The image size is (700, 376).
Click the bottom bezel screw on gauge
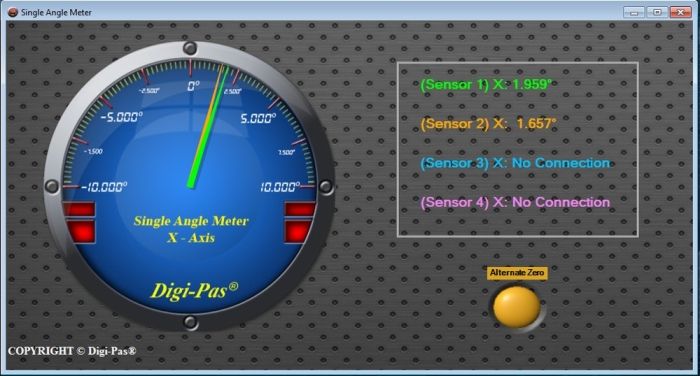191,322
